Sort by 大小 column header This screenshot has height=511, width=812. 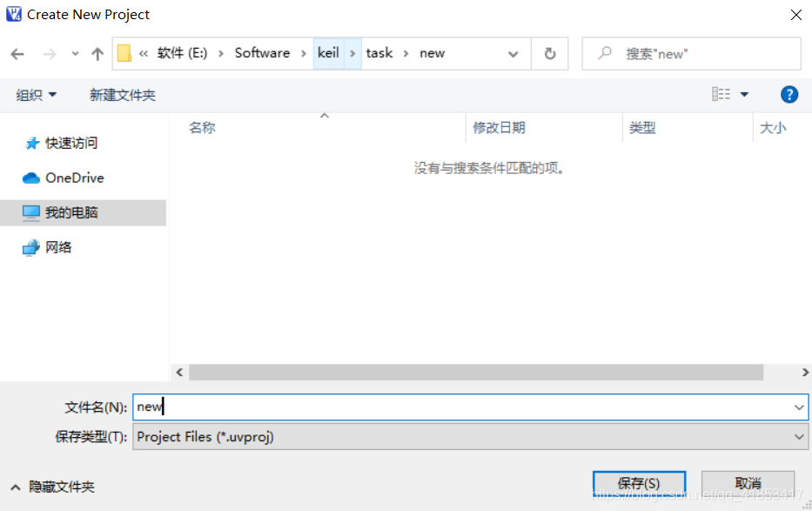pos(782,127)
